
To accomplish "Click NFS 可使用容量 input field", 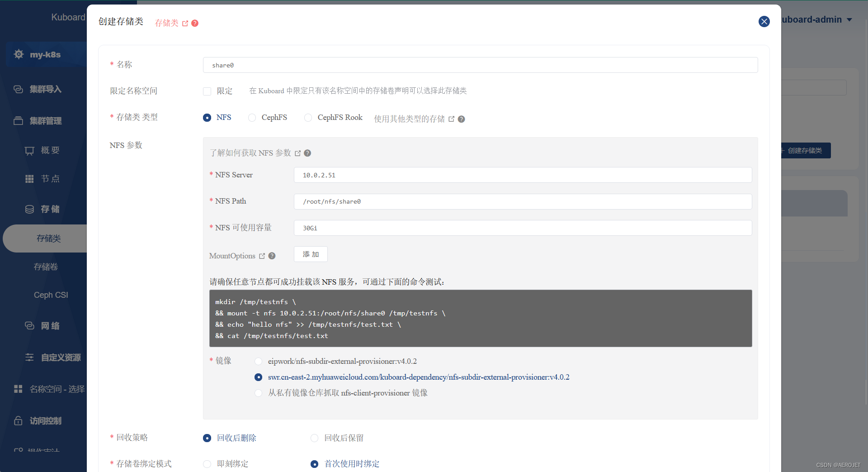I will [523, 228].
